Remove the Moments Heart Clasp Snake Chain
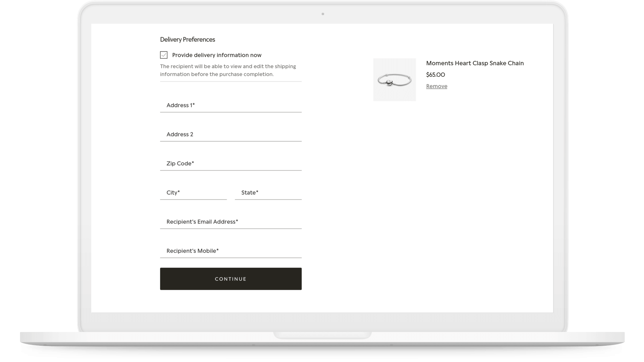This screenshot has width=644, height=362. [436, 86]
